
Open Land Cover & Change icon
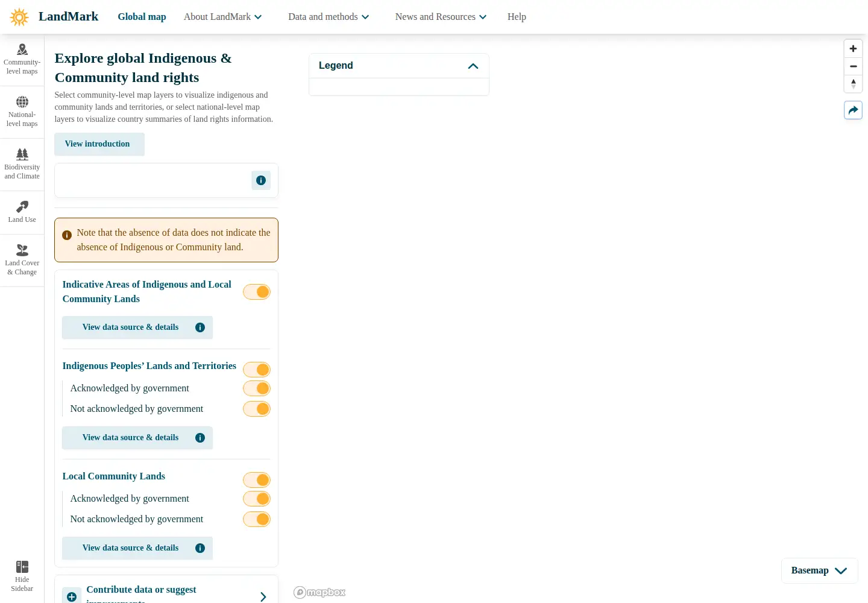click(x=22, y=250)
